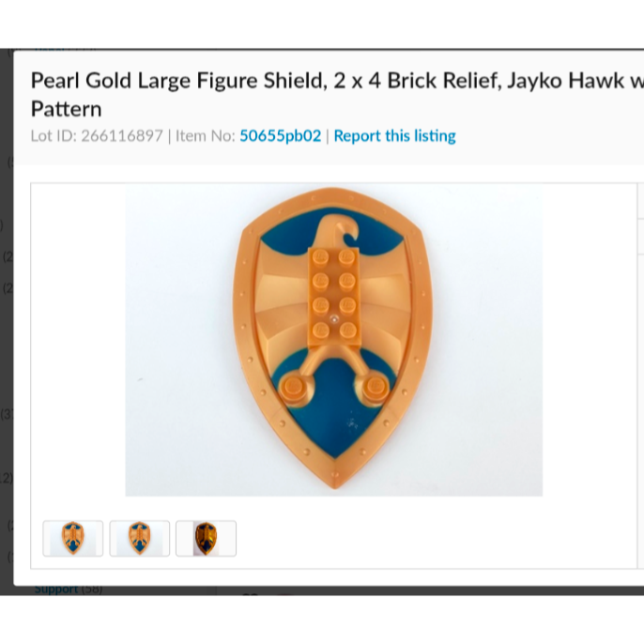Viewport: 644px width, 644px height.
Task: Select the first shield thumbnail
Action: click(73, 539)
